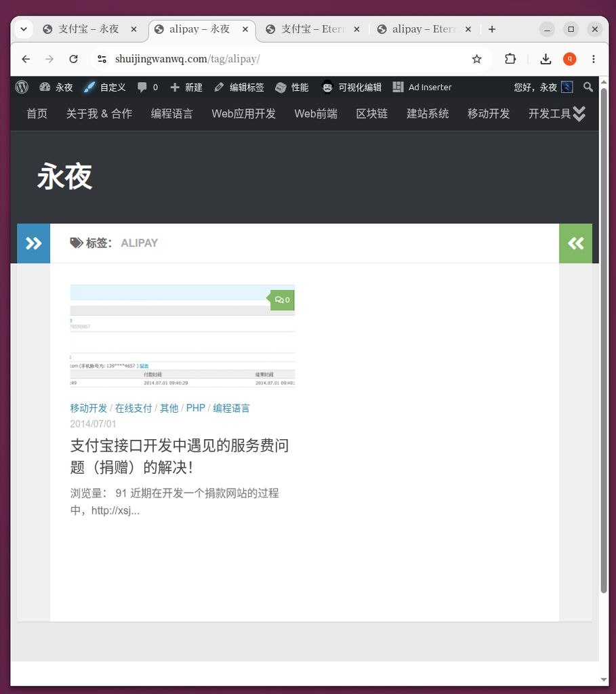Close the alipay – 永夜 tab
This screenshot has width=616, height=694.
tap(245, 29)
